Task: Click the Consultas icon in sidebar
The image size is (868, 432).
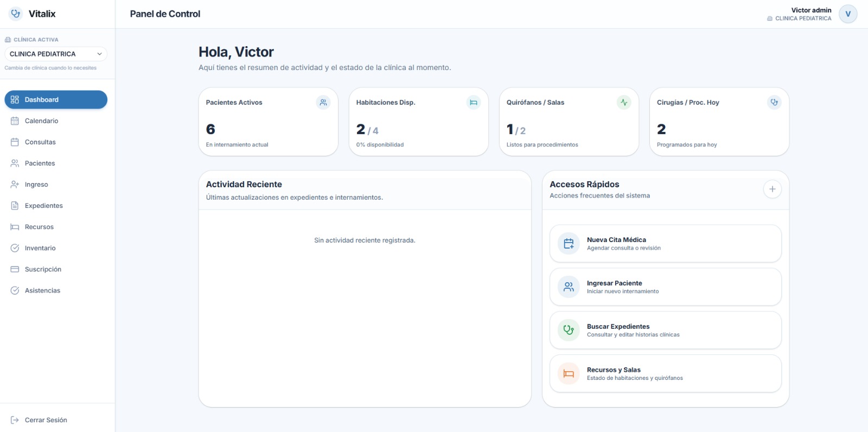Action: 15,142
